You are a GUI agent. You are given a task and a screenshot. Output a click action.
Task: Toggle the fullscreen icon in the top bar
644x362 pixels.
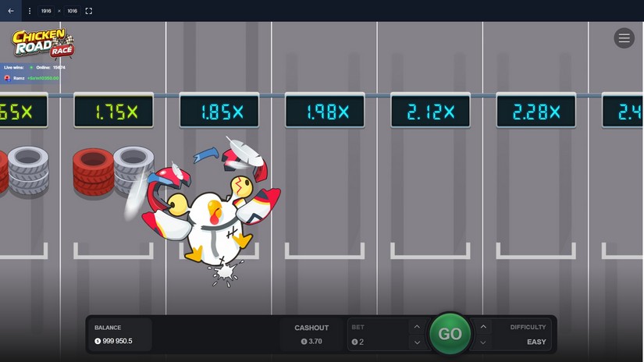(x=89, y=11)
